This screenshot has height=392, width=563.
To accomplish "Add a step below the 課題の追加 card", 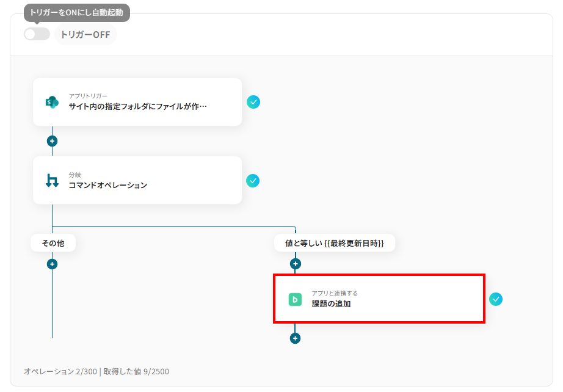I will pos(295,338).
